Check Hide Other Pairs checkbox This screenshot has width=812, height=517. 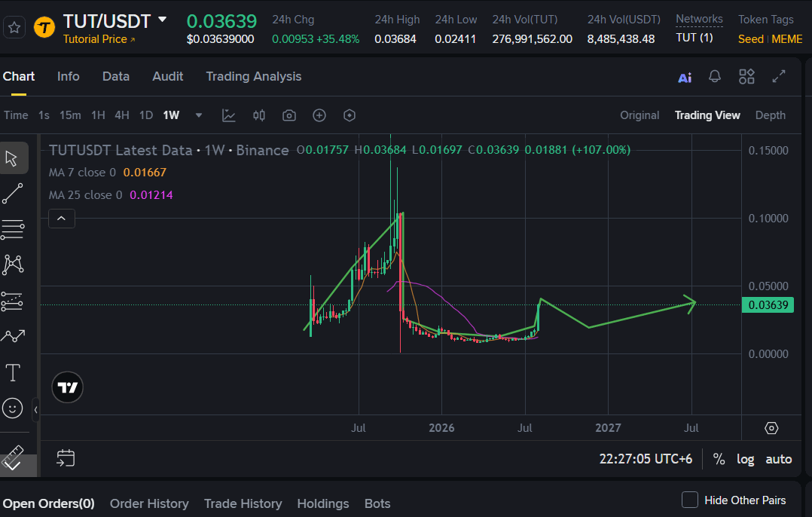[690, 500]
